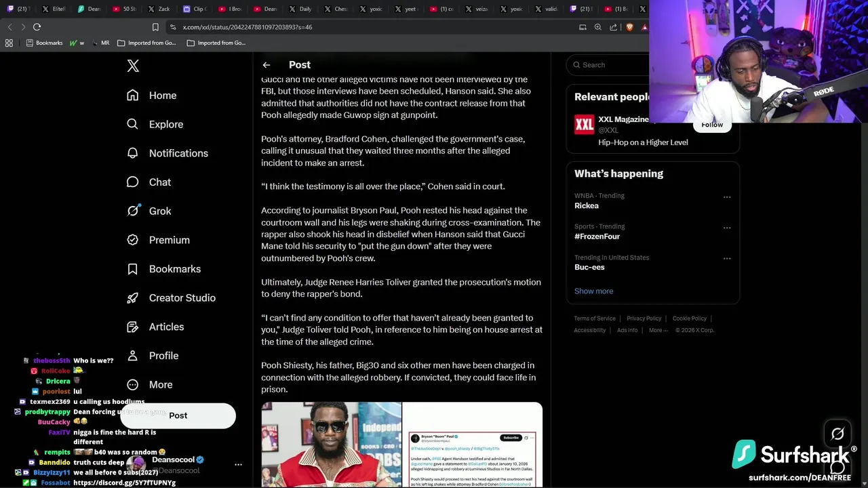
Task: Open the Terms of Service link
Action: coord(595,319)
